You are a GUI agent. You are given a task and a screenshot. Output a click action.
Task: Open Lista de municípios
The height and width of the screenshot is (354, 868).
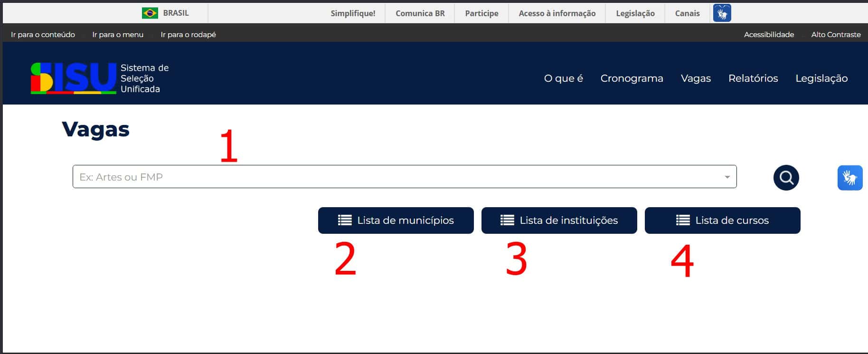pos(396,220)
